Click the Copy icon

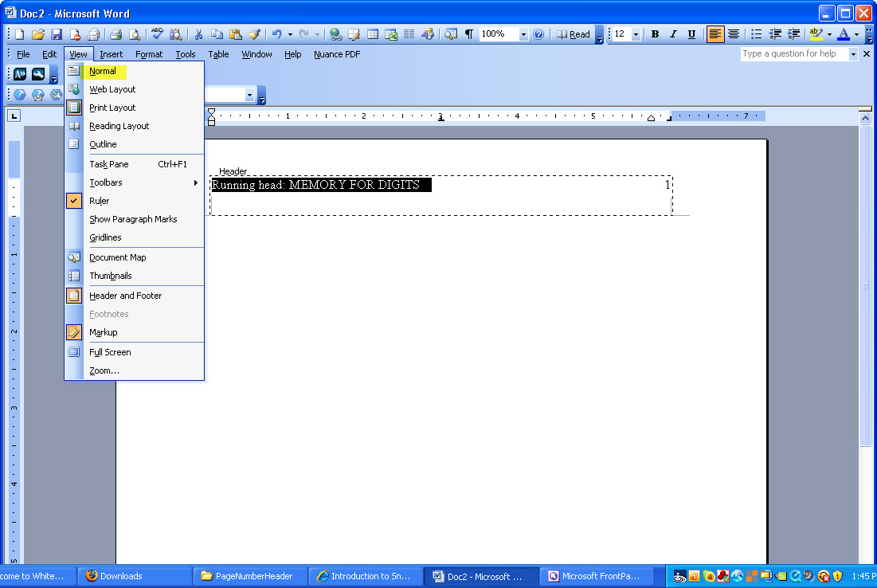click(x=217, y=34)
